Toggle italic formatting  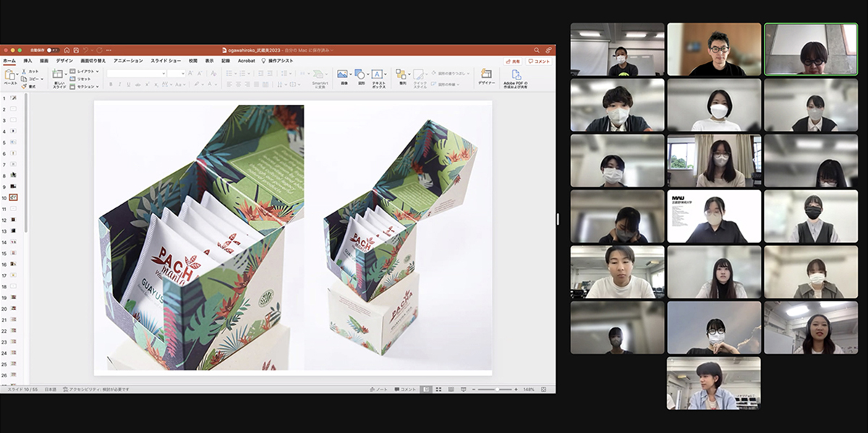click(119, 84)
